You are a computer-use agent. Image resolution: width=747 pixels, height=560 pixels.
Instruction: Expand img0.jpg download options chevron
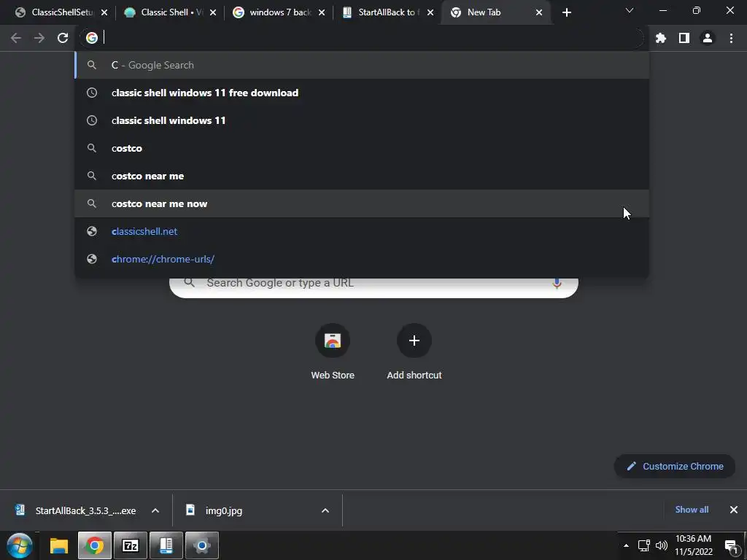[x=325, y=510]
